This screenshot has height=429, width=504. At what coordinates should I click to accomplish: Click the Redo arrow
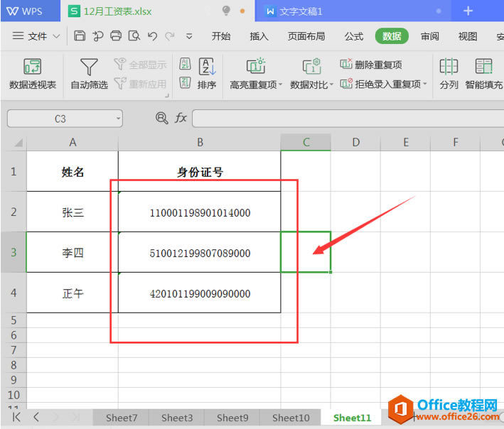click(170, 36)
